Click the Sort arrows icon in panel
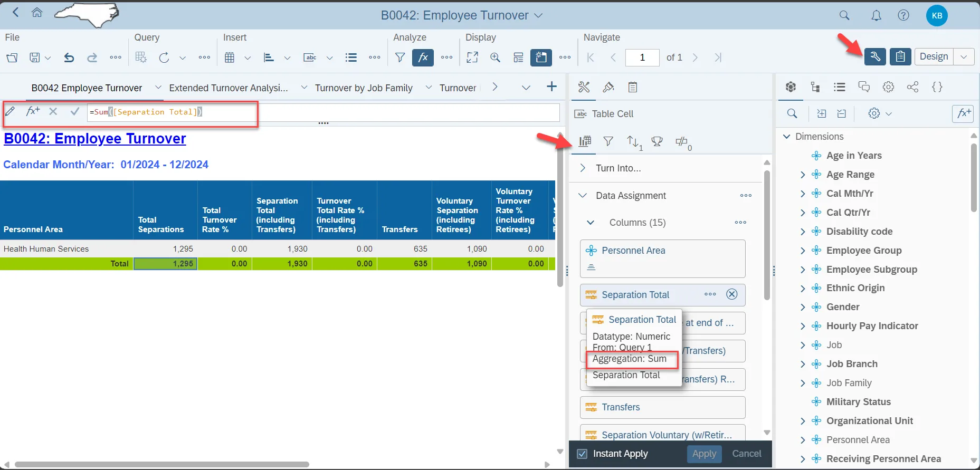 tap(633, 141)
